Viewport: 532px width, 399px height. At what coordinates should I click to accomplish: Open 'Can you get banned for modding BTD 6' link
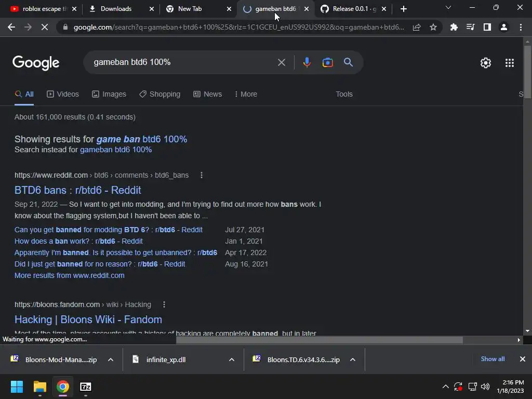click(108, 230)
